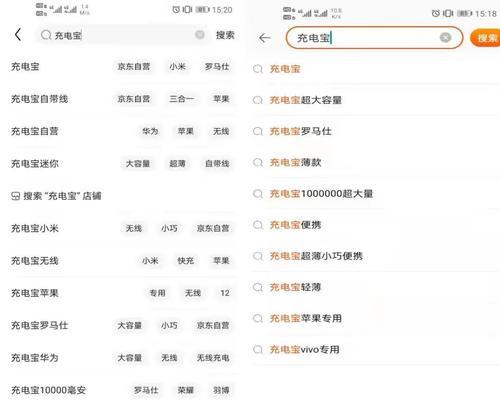Image resolution: width=500 pixels, height=400 pixels.
Task: Select left suggestion 充电宝苹果
Action: 35,293
